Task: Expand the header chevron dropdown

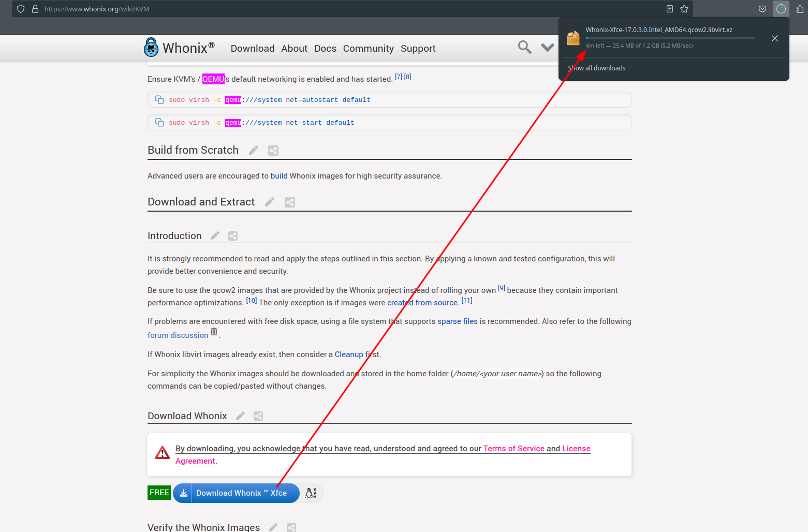Action: pos(547,48)
